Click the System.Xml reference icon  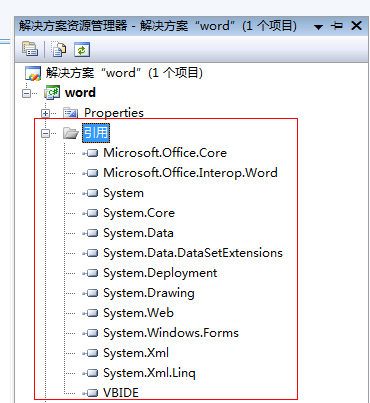point(91,353)
